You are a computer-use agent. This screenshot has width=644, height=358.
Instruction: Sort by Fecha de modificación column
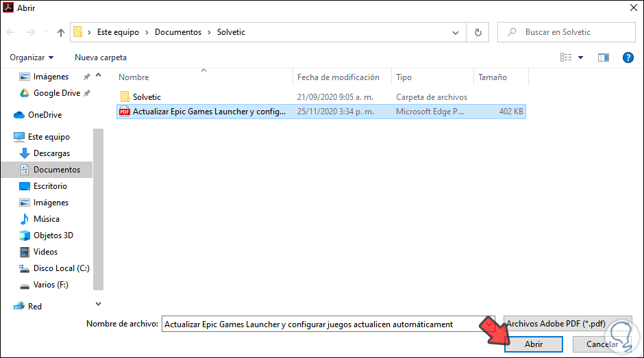tap(338, 77)
